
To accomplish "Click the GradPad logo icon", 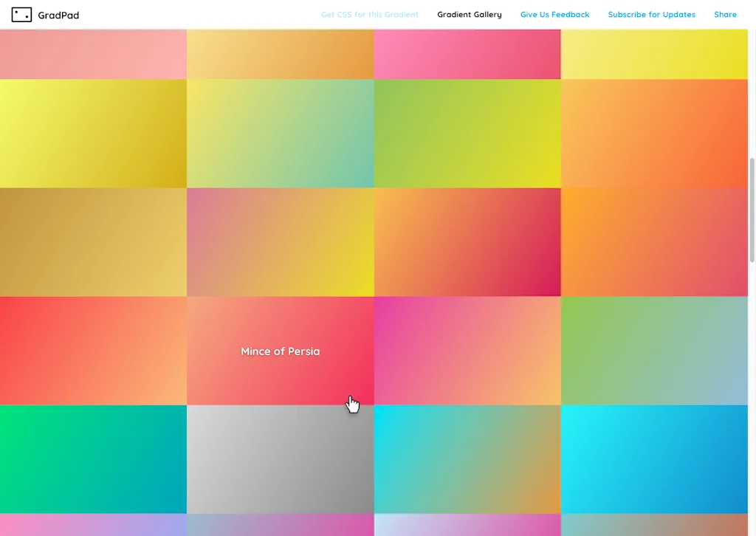I will (x=21, y=15).
